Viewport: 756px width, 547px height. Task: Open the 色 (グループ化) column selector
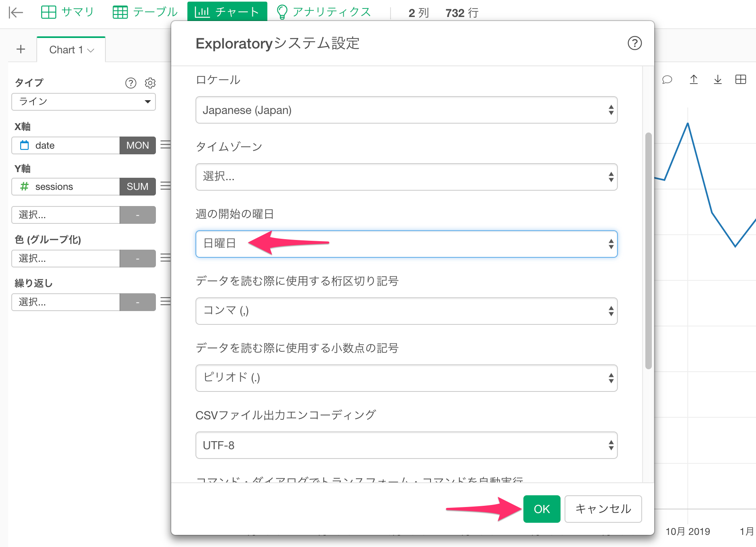pos(66,259)
